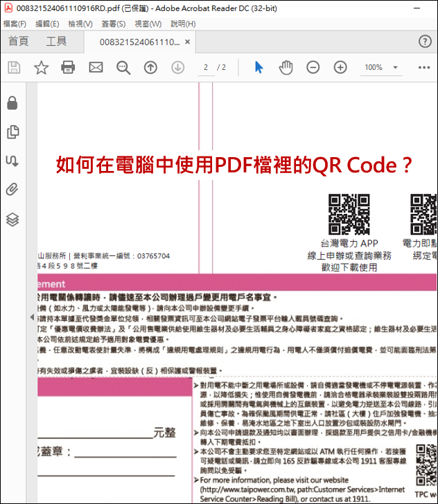Minimize the Acrobat Reader window
Viewport: 438px width, 504px height.
(x=417, y=8)
